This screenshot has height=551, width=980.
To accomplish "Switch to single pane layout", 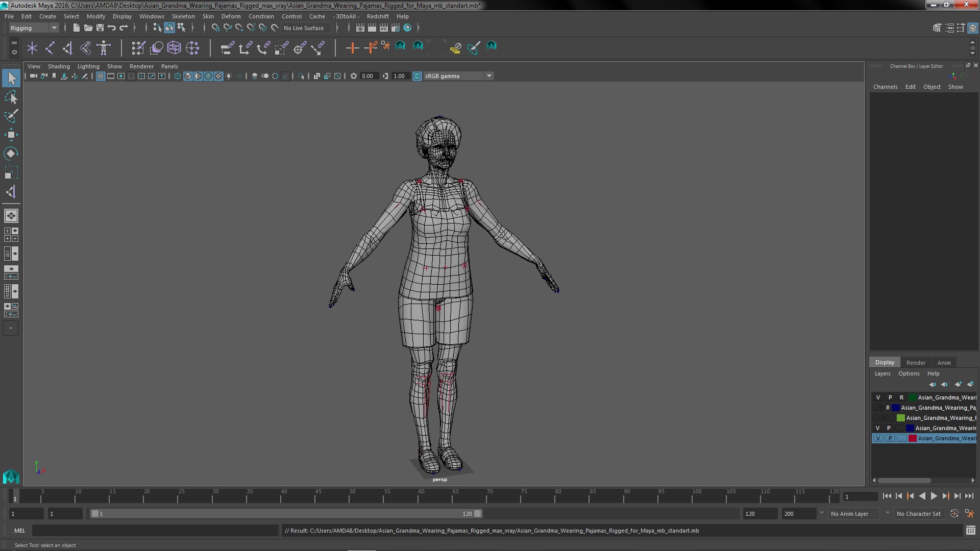I will point(11,216).
